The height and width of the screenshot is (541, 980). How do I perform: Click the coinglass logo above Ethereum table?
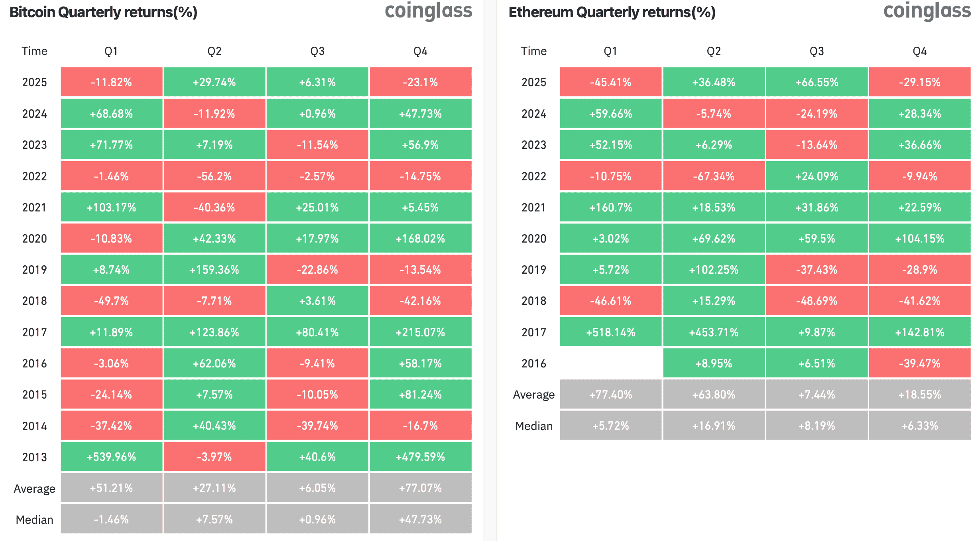927,11
